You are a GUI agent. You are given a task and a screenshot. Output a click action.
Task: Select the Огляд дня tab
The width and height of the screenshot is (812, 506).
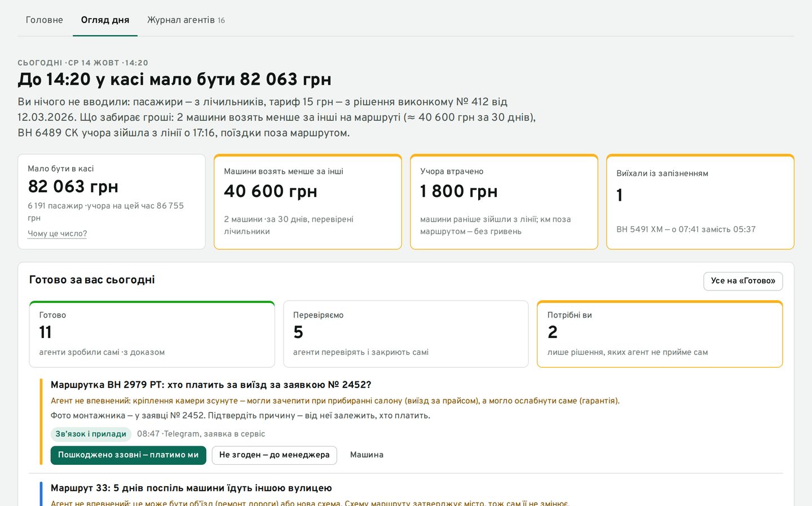click(105, 20)
